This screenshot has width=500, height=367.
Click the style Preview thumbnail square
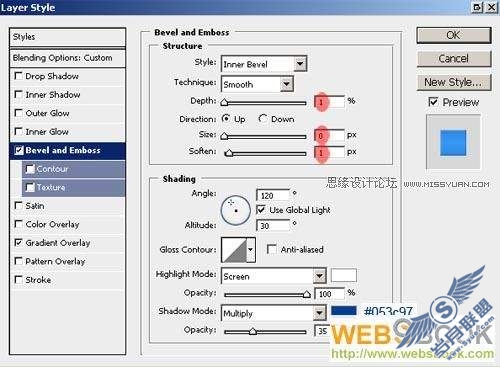(453, 143)
